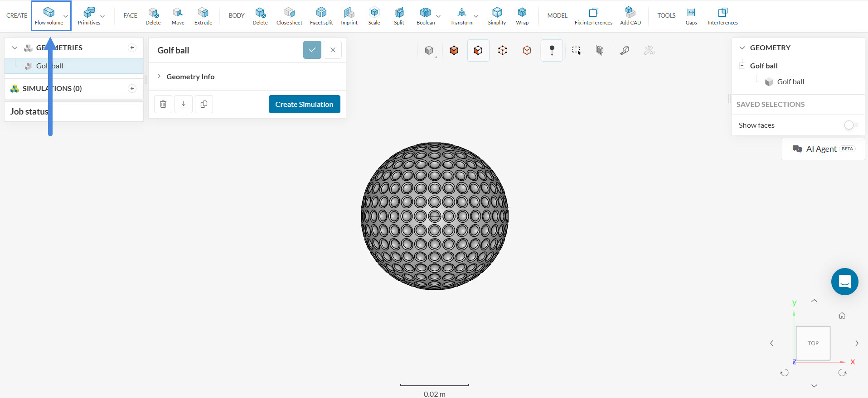The width and height of the screenshot is (868, 398).
Task: Click the Simplify model tool
Action: 497,16
